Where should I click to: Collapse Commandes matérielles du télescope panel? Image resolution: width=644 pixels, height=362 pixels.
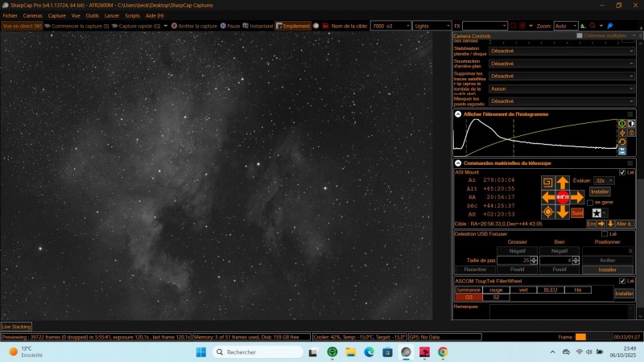click(458, 163)
